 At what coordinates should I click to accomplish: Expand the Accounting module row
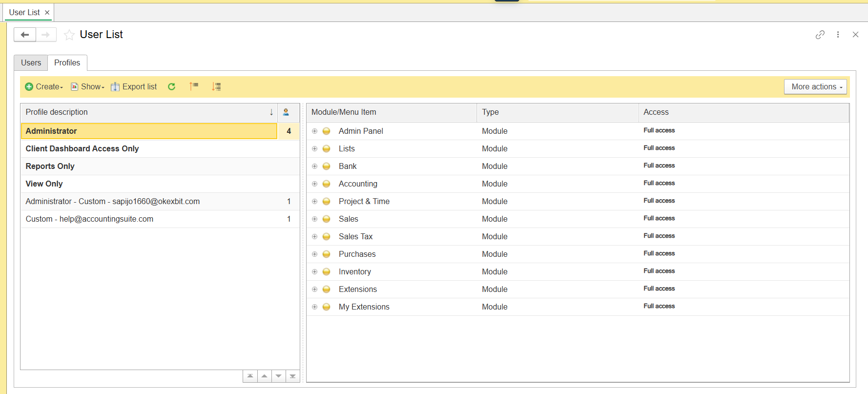point(315,184)
